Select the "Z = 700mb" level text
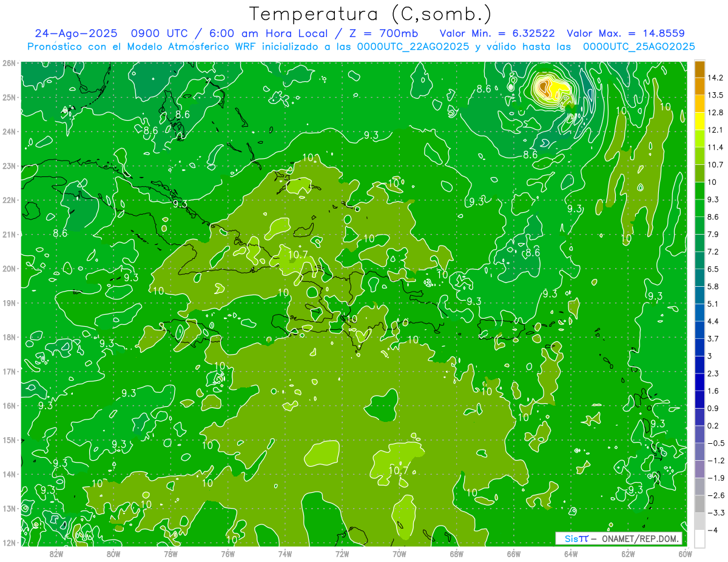Viewport: 728px width, 562px height. point(385,33)
